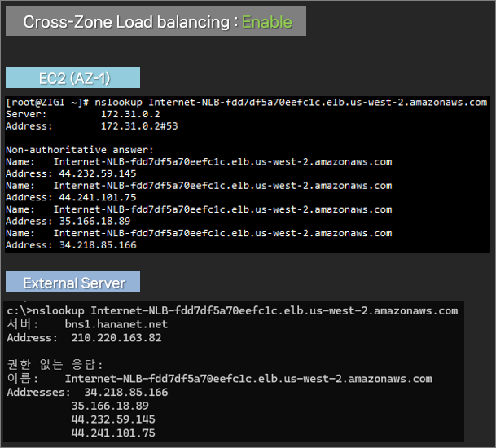Click "Address: 35.166.18.89" in EC2 output
Viewport: 496px width, 448px height.
coord(68,222)
